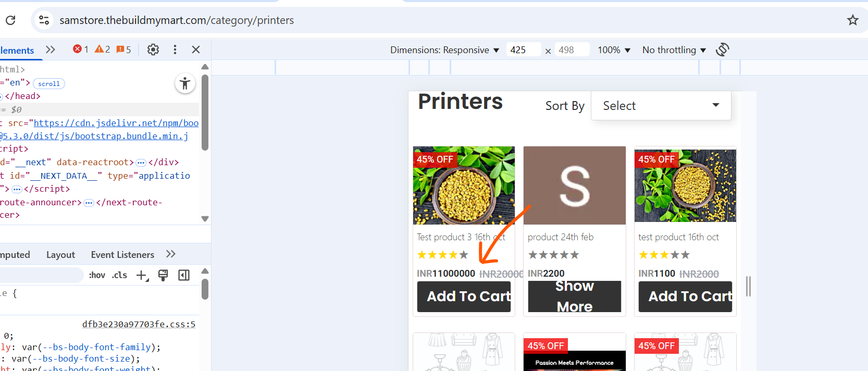The height and width of the screenshot is (371, 868).
Task: Toggle computed styles sidebar icon
Action: 184,275
